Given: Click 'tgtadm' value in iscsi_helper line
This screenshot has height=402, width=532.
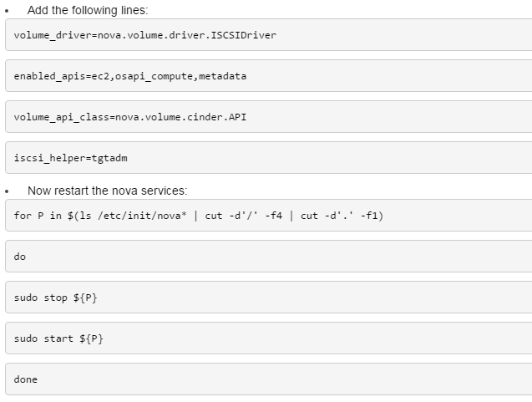Looking at the screenshot, I should click(109, 158).
